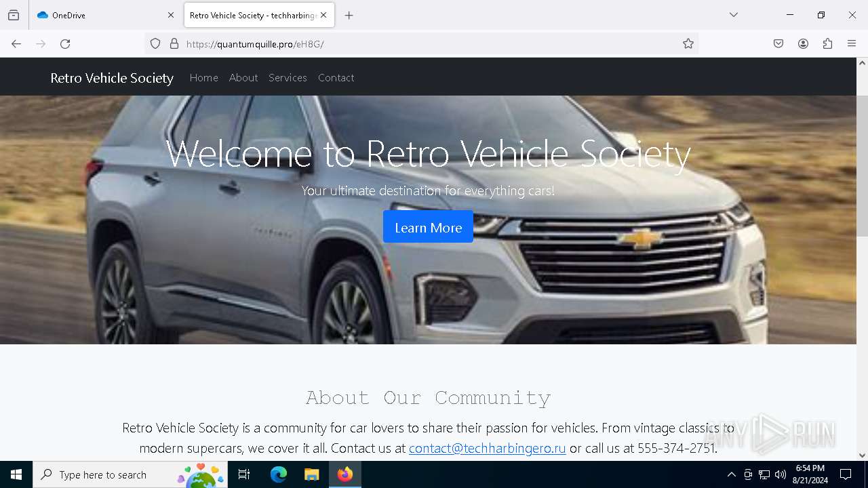List all tabs dropdown arrow
Viewport: 868px width, 488px height.
pos(734,15)
